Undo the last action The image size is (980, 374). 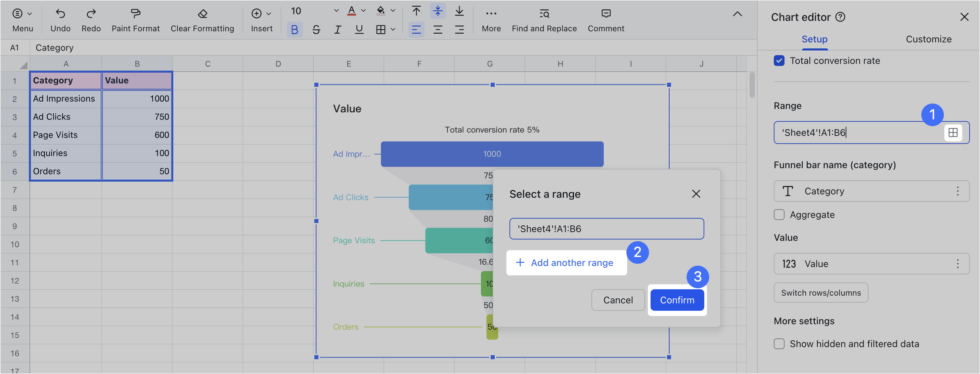click(x=60, y=19)
